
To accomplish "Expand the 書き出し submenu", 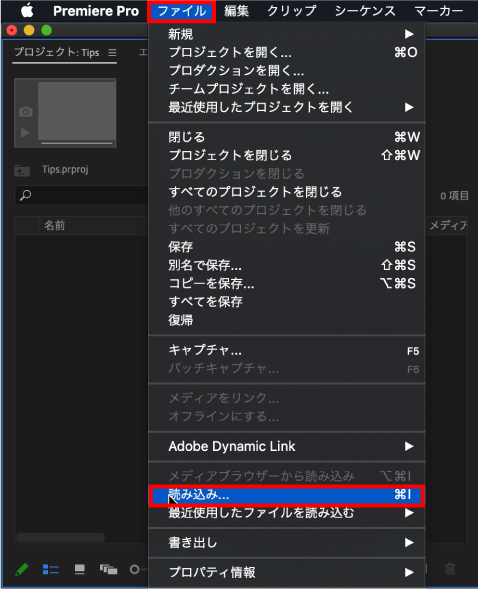I will (287, 542).
